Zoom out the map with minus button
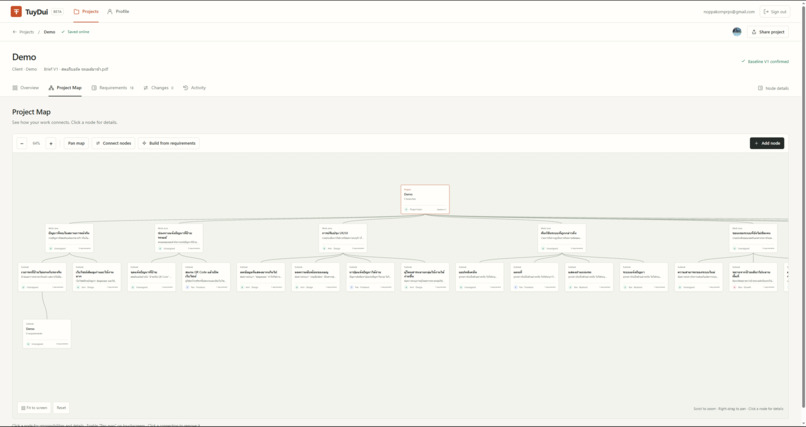This screenshot has width=806, height=427. coord(22,143)
